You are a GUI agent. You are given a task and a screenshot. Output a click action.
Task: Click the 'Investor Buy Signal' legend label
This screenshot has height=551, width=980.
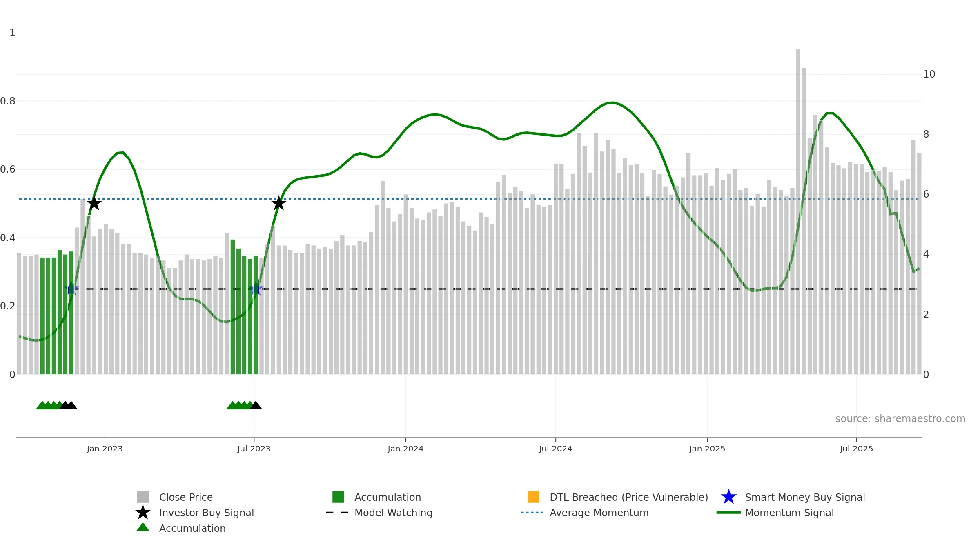207,513
